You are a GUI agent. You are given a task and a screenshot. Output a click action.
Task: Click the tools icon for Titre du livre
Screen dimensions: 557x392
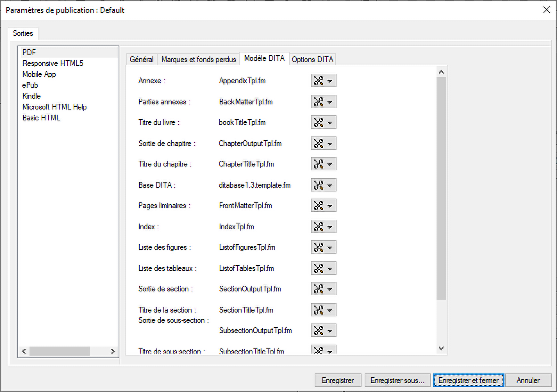point(319,122)
